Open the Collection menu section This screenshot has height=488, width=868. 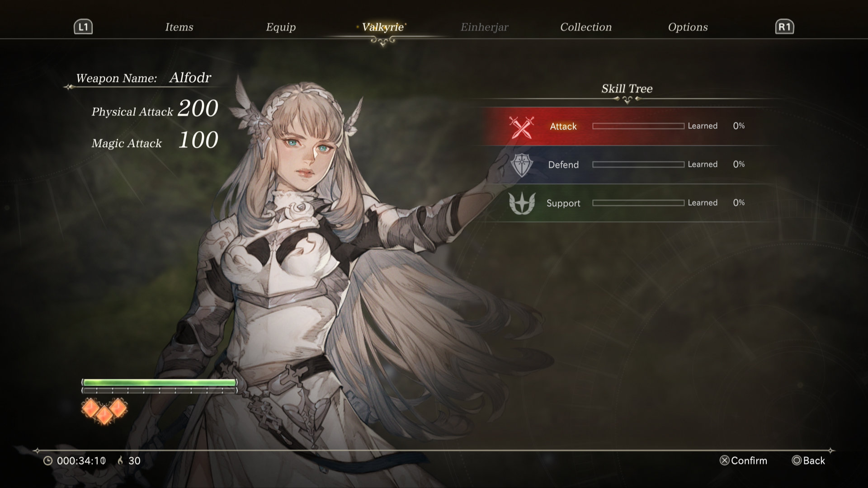point(587,26)
